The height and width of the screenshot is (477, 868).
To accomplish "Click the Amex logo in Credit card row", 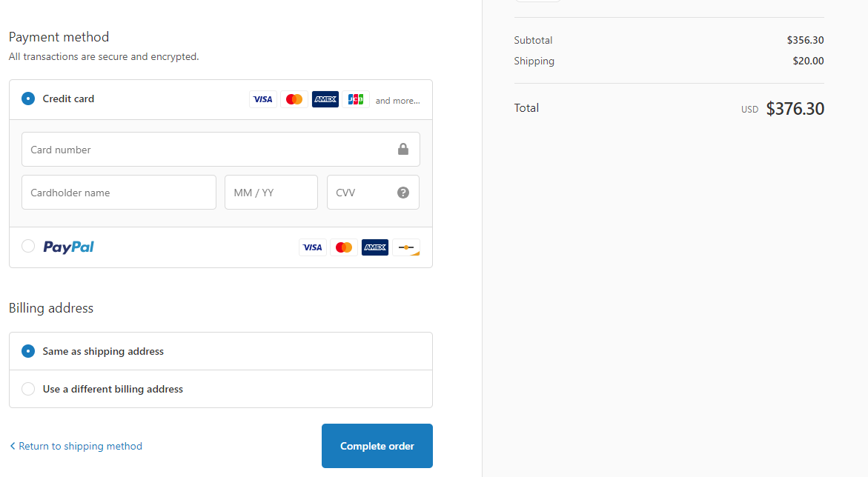I will tap(325, 99).
